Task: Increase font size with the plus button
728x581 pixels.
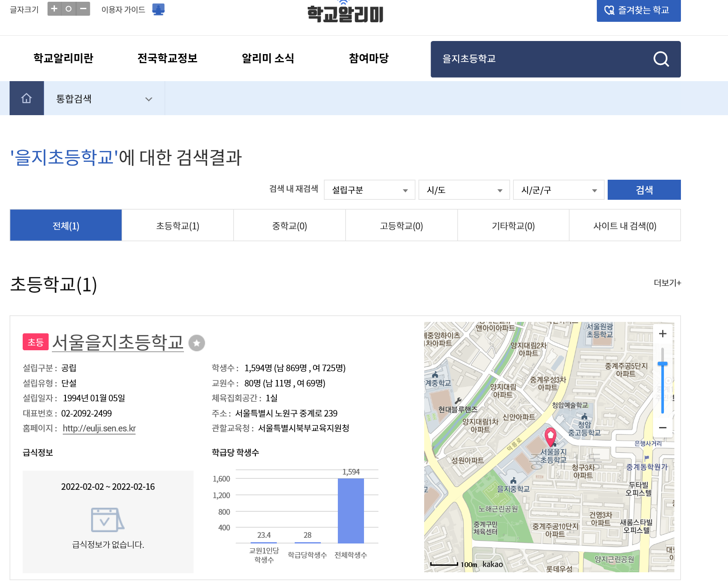Action: coord(54,8)
